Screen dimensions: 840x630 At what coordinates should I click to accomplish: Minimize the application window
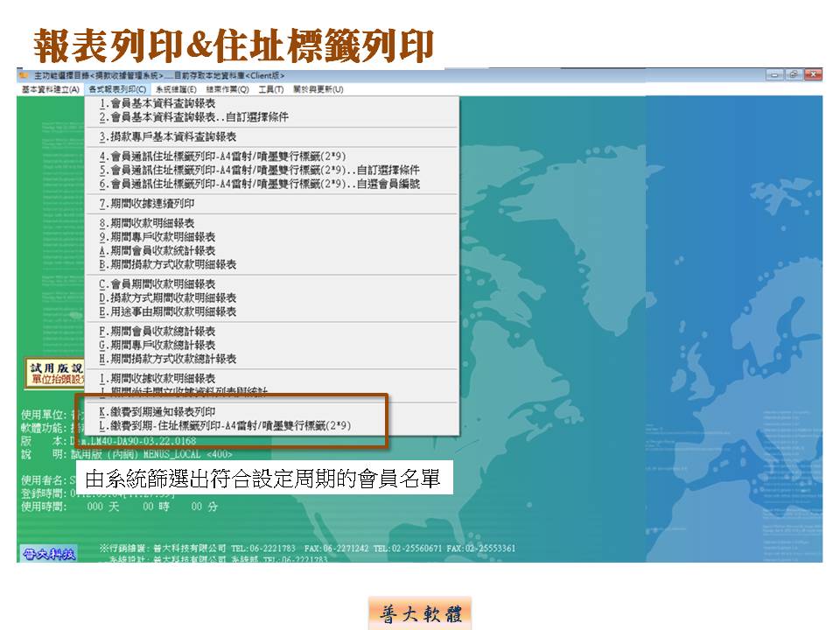pos(774,75)
